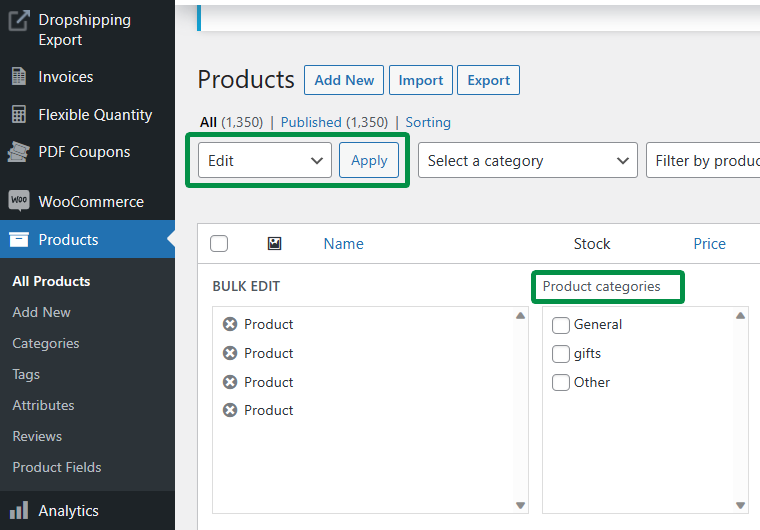Open the bulk actions Edit dropdown
This screenshot has height=530, width=760.
tap(265, 160)
